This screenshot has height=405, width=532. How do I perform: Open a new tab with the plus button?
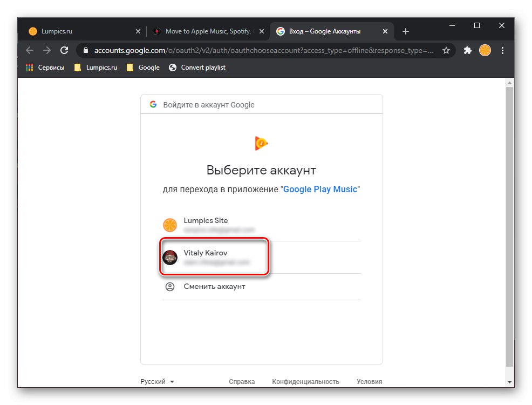(x=405, y=31)
